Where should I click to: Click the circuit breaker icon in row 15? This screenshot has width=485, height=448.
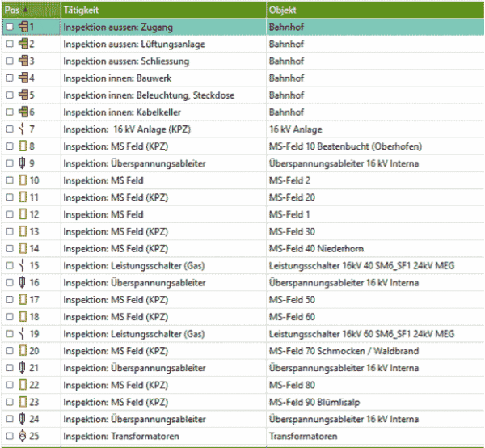click(22, 265)
